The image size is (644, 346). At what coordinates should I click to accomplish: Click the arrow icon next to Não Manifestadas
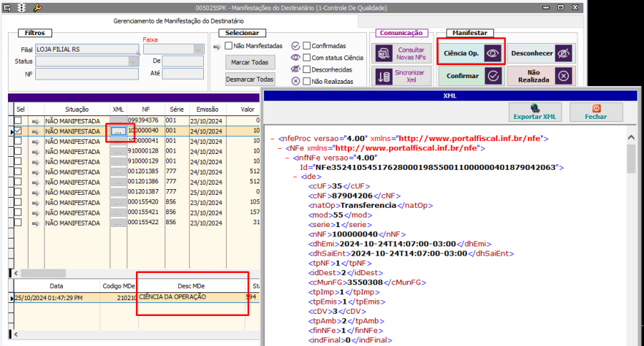[x=217, y=47]
